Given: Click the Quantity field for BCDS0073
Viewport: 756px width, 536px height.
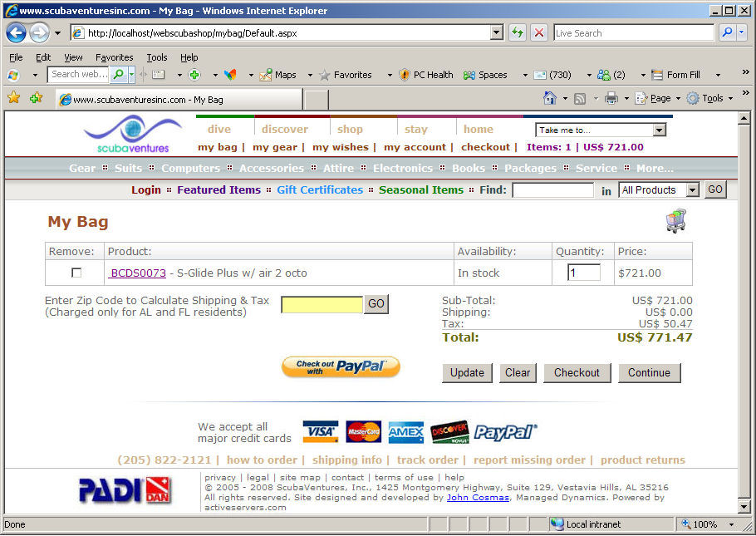Looking at the screenshot, I should pyautogui.click(x=584, y=273).
